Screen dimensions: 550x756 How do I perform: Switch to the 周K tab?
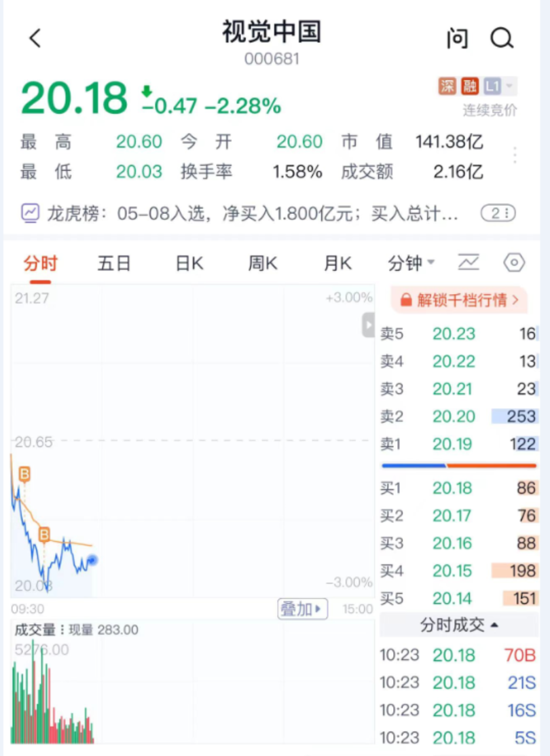263,264
